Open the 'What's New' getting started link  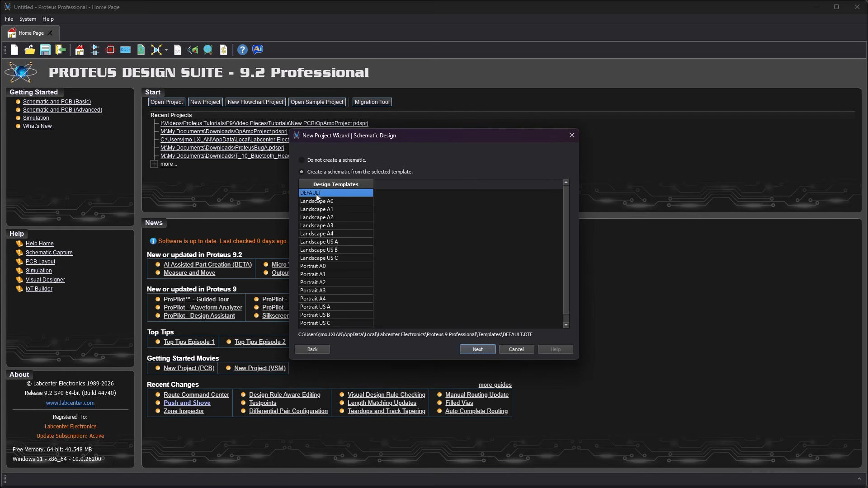[38, 126]
